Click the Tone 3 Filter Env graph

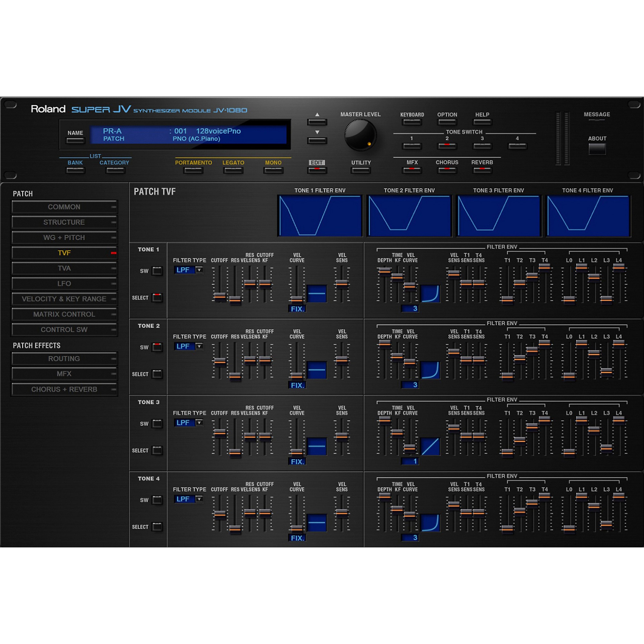coord(498,216)
